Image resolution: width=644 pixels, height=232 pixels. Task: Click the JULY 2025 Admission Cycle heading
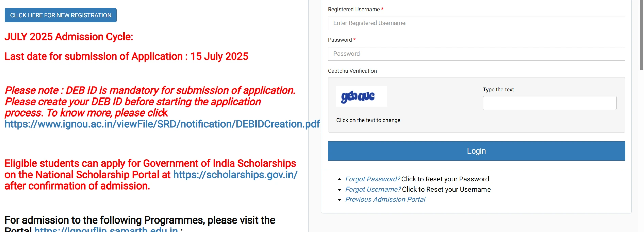tap(69, 37)
